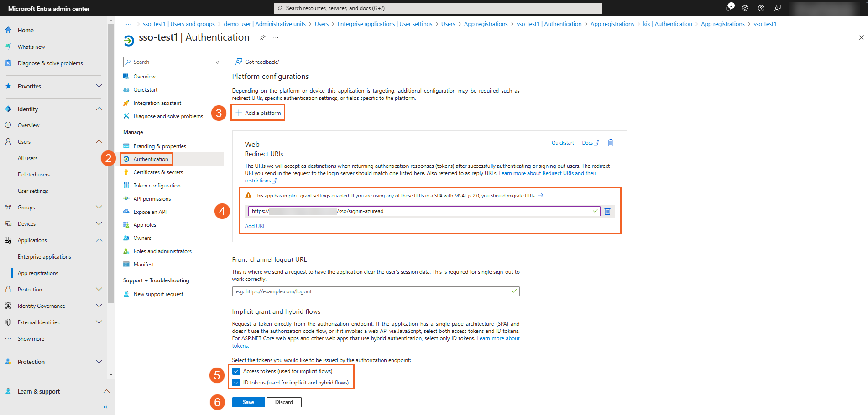The image size is (868, 415).
Task: Open the settings gear in top bar
Action: coord(745,8)
